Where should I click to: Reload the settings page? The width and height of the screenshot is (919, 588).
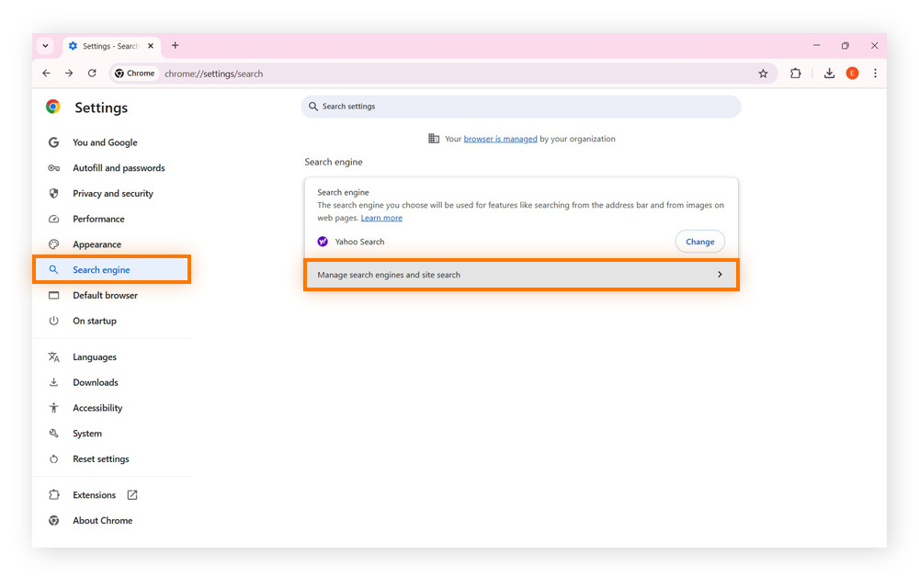pyautogui.click(x=92, y=73)
